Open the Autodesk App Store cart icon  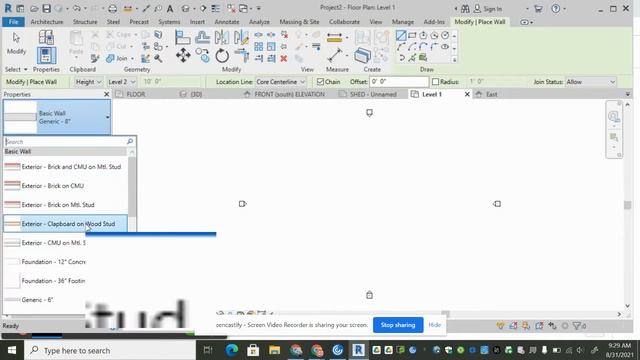tap(538, 8)
